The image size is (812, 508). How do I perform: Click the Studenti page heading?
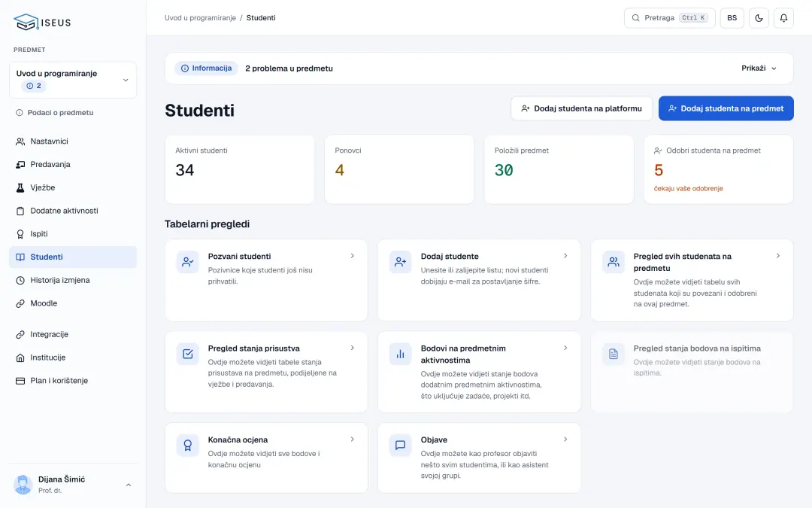coord(199,111)
